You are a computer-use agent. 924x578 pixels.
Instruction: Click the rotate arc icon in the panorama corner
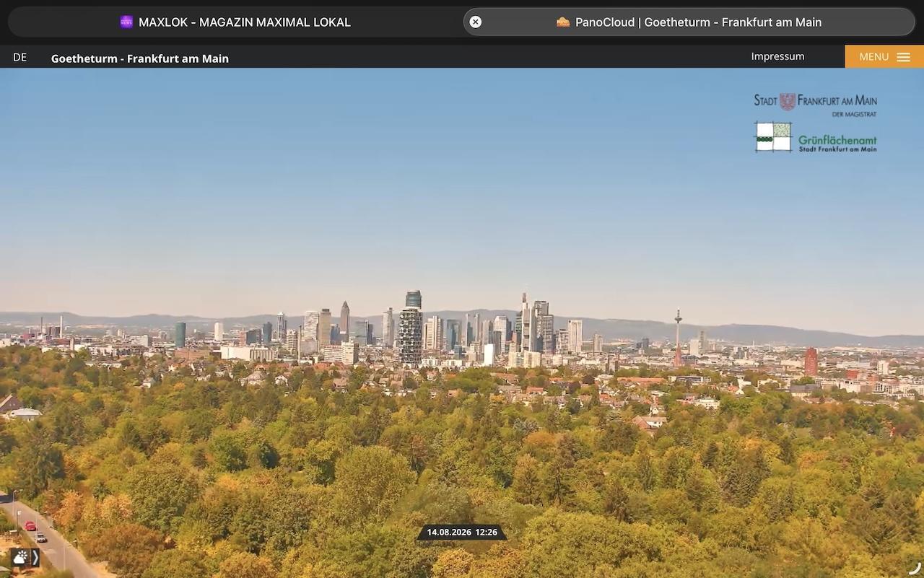pyautogui.click(x=915, y=568)
